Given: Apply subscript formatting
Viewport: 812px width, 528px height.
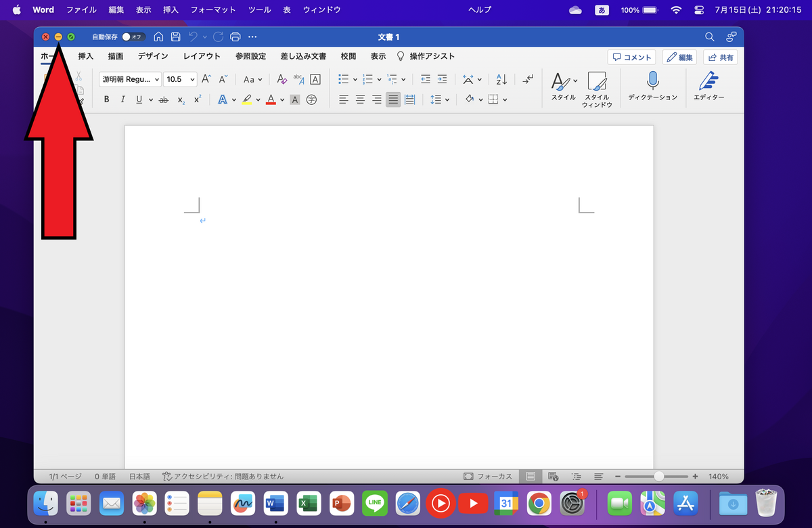Looking at the screenshot, I should click(x=181, y=100).
